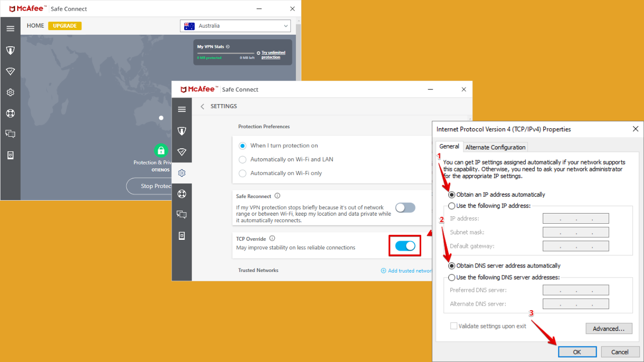Click the Stop Protection button
The width and height of the screenshot is (644, 362).
pyautogui.click(x=149, y=186)
